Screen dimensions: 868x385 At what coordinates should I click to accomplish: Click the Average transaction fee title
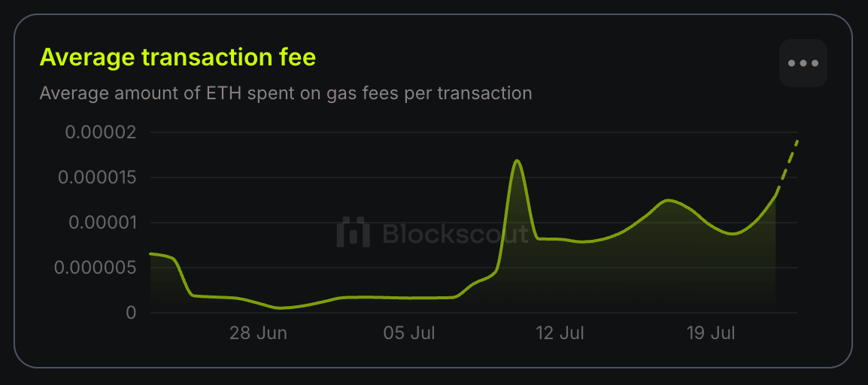coord(178,57)
